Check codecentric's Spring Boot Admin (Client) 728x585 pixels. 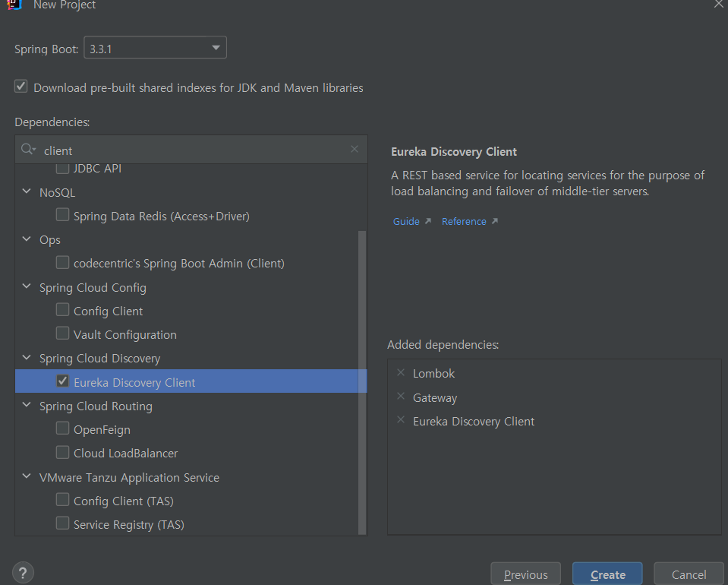tap(62, 262)
